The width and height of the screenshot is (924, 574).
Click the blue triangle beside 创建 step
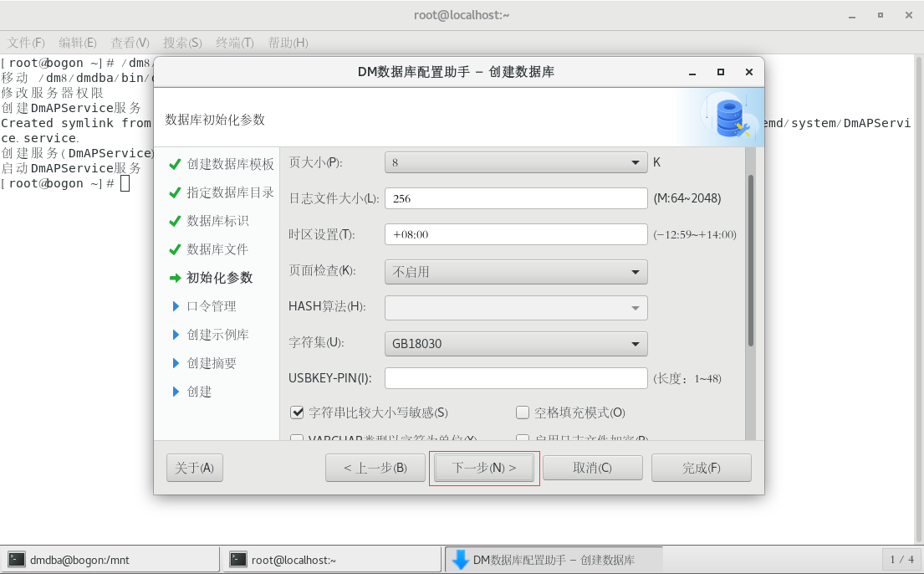(176, 391)
